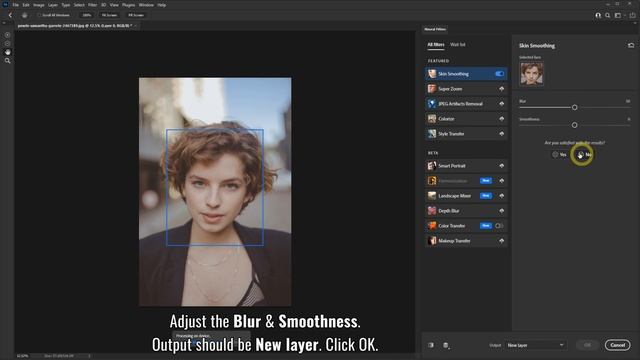Switch to the All filters tab

pos(436,45)
